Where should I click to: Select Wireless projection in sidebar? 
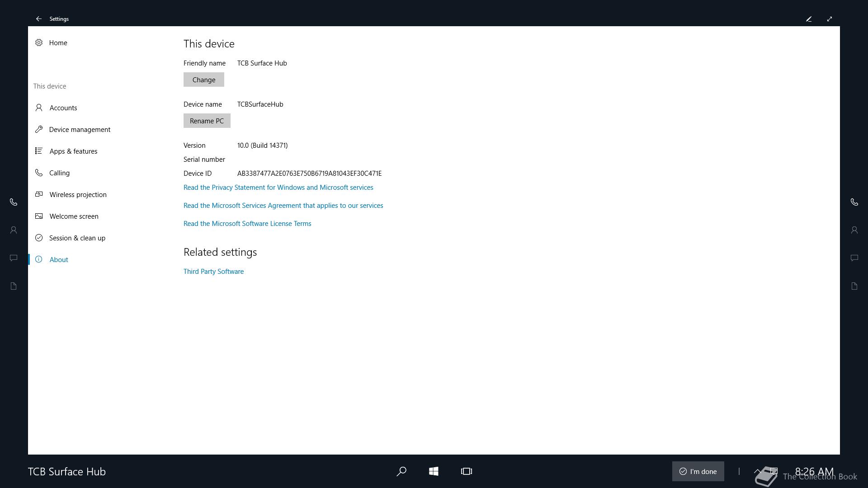point(78,194)
